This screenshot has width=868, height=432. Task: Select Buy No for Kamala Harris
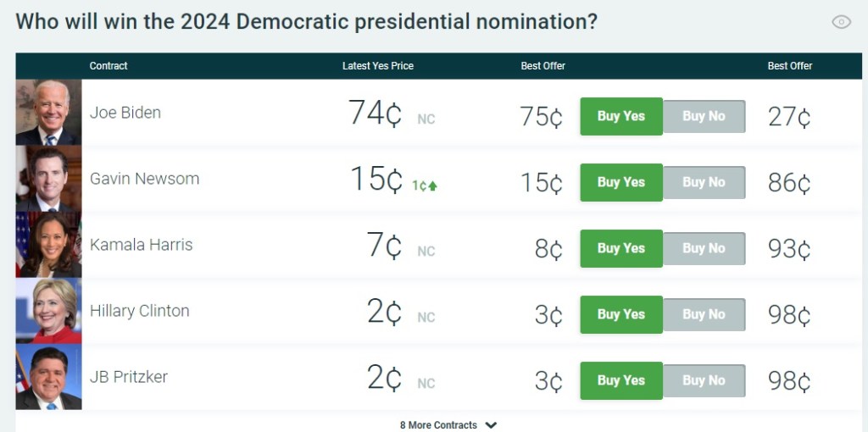point(704,248)
